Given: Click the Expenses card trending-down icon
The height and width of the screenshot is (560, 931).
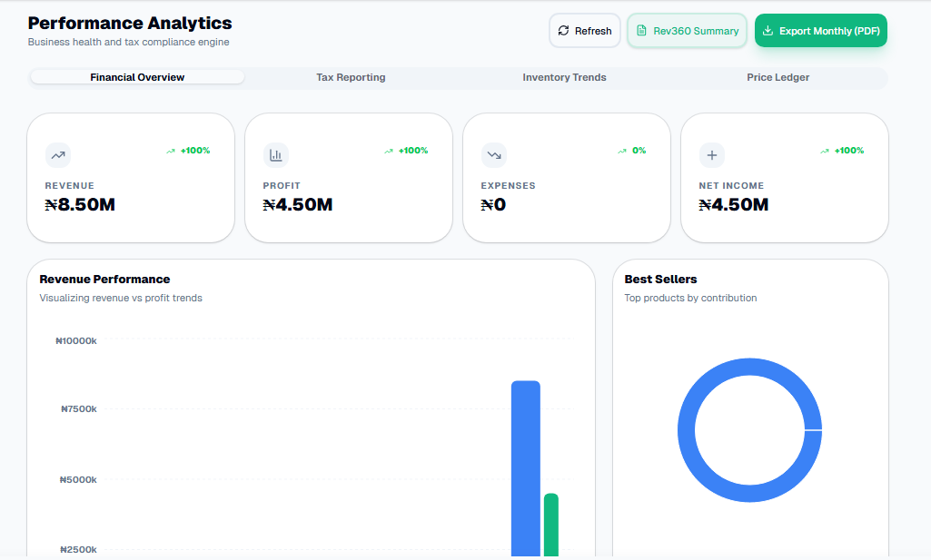Looking at the screenshot, I should click(494, 155).
